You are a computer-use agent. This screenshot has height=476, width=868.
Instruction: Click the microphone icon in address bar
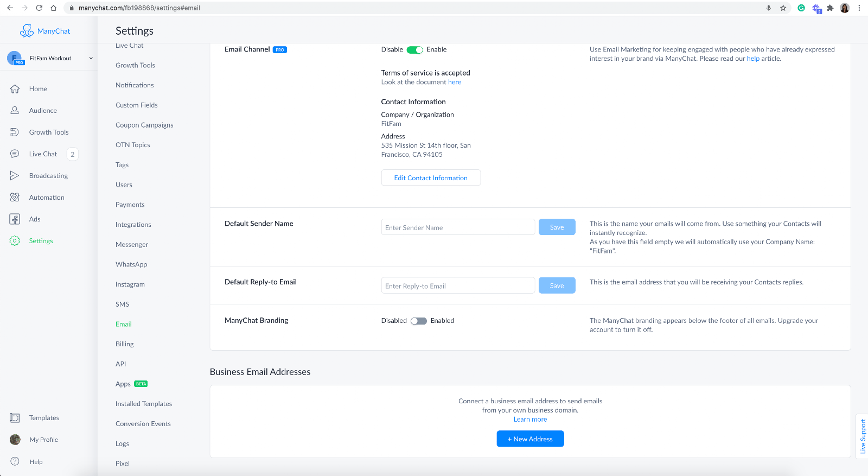click(x=769, y=8)
